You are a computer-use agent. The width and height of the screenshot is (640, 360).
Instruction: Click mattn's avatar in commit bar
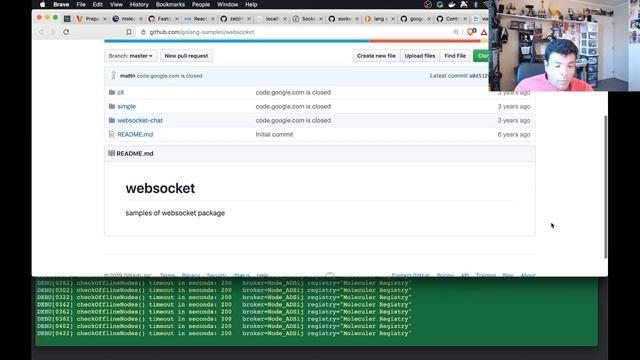point(113,76)
